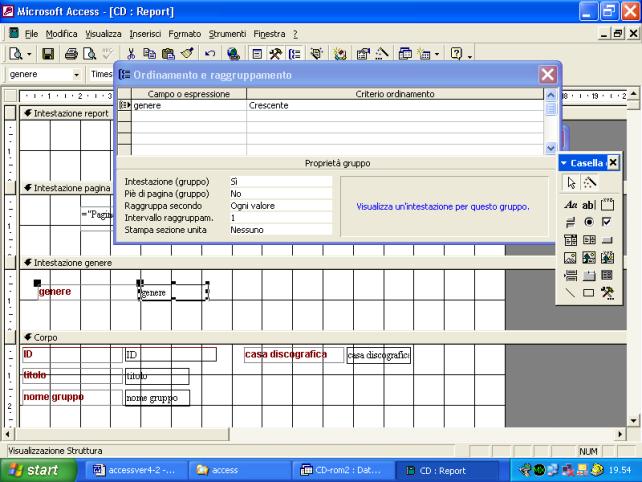Insert hyperlink using the globe icon

233,54
